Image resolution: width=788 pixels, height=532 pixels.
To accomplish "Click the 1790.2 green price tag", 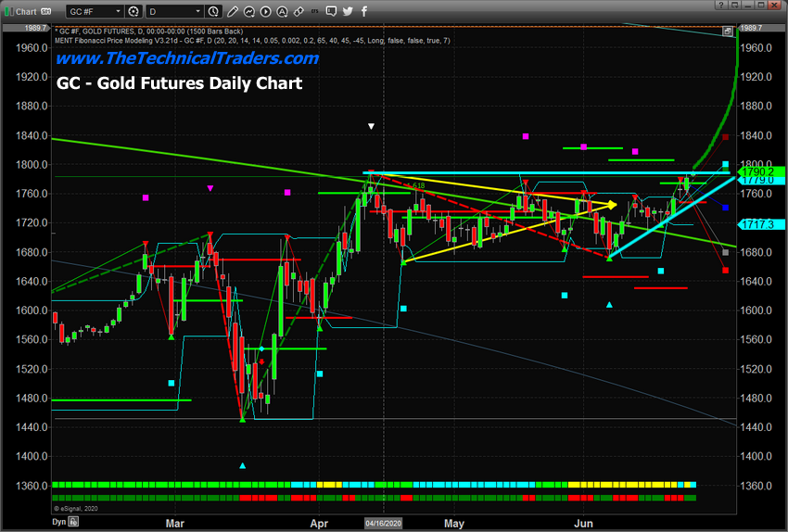I will tap(760, 171).
